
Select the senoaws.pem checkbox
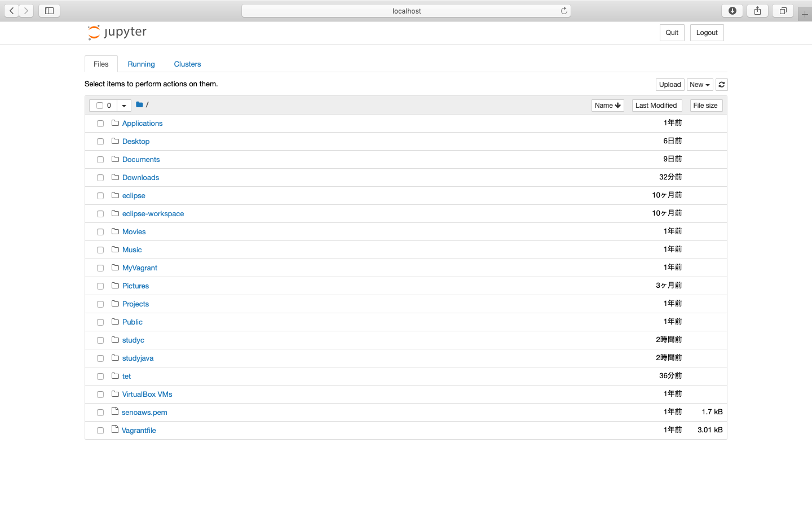(x=100, y=413)
